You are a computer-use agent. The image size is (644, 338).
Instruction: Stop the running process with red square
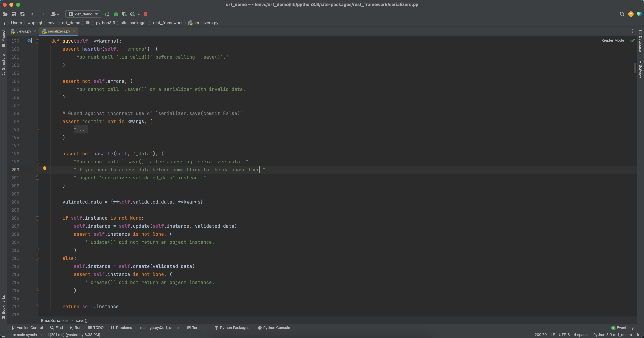tap(146, 14)
